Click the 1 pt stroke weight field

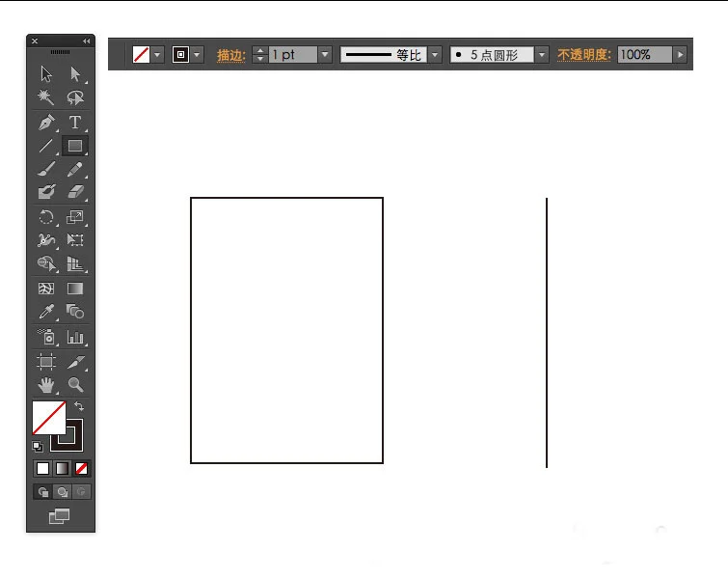pos(293,54)
